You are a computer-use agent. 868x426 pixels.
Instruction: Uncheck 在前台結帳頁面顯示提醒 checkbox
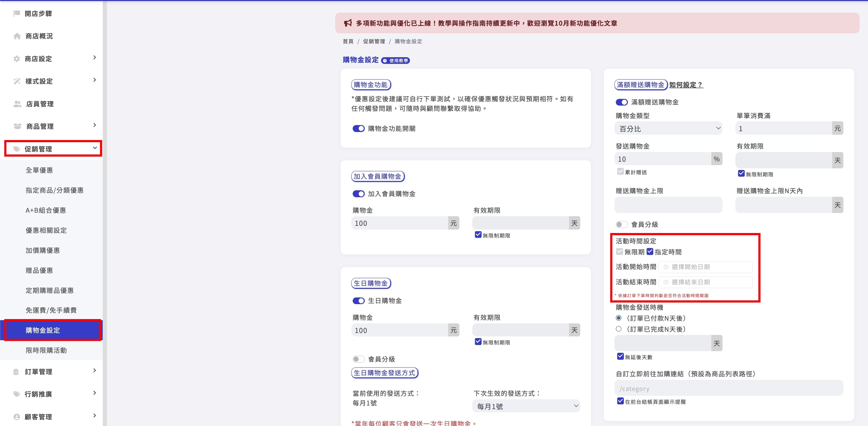pyautogui.click(x=620, y=401)
